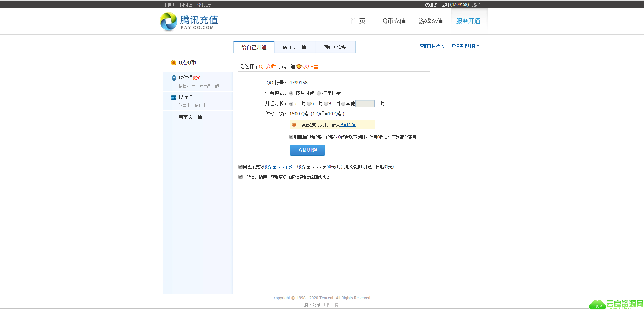
Task: Click 腾讯公司 footer link
Action: (312, 305)
